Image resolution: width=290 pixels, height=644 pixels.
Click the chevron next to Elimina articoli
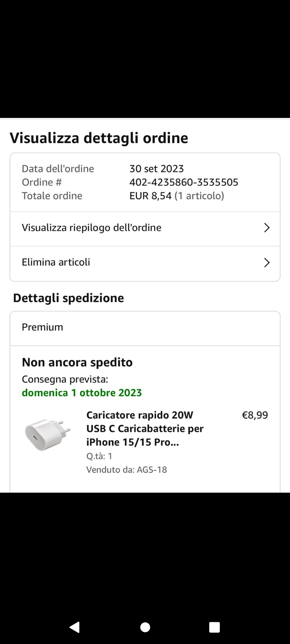pos(267,262)
